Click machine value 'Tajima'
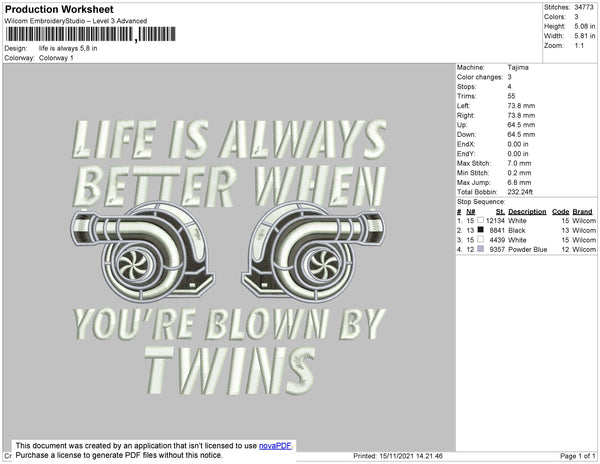 [518, 67]
